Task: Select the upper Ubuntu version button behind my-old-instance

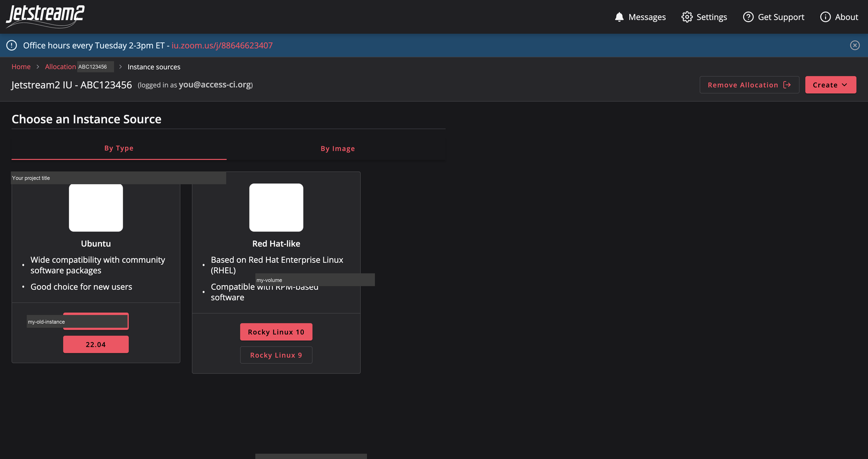Action: click(96, 321)
